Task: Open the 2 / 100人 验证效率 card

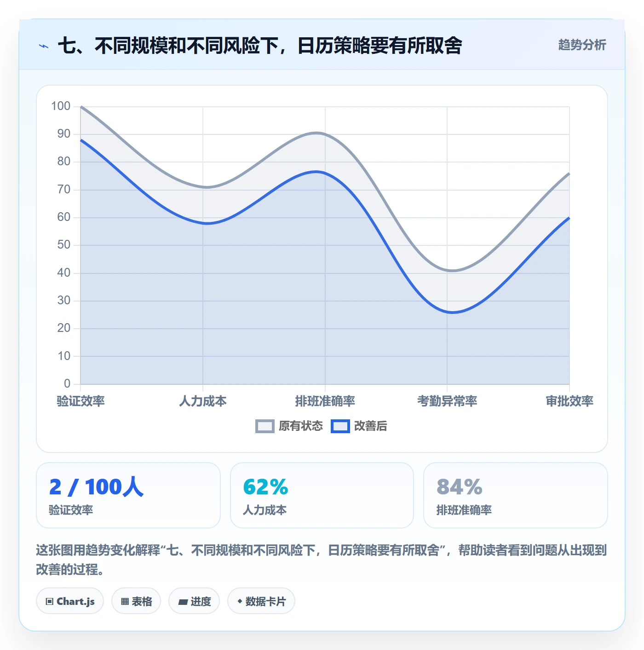Action: (128, 495)
